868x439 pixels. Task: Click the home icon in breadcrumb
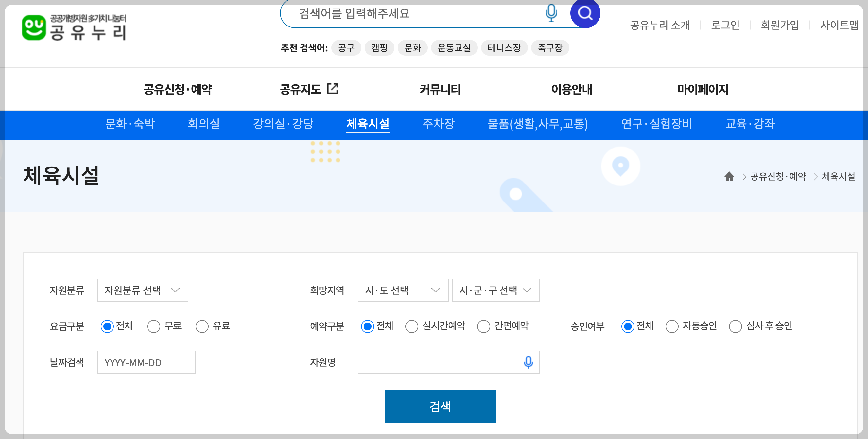[729, 176]
